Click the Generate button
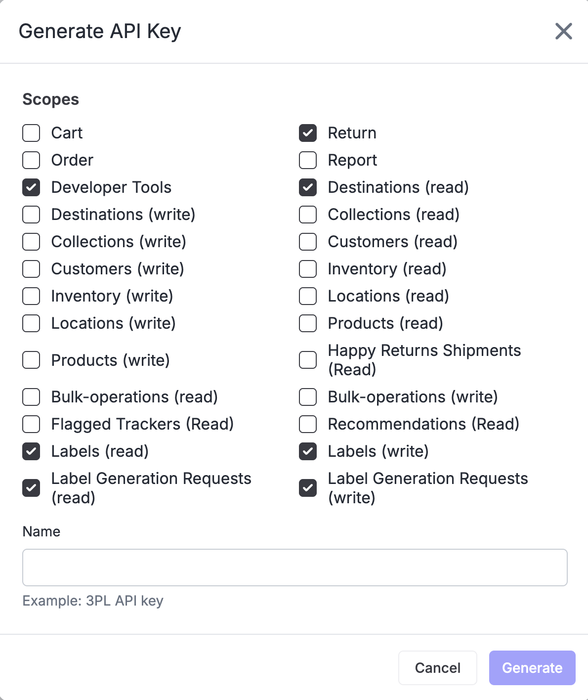Viewport: 588px width, 700px height. click(532, 668)
